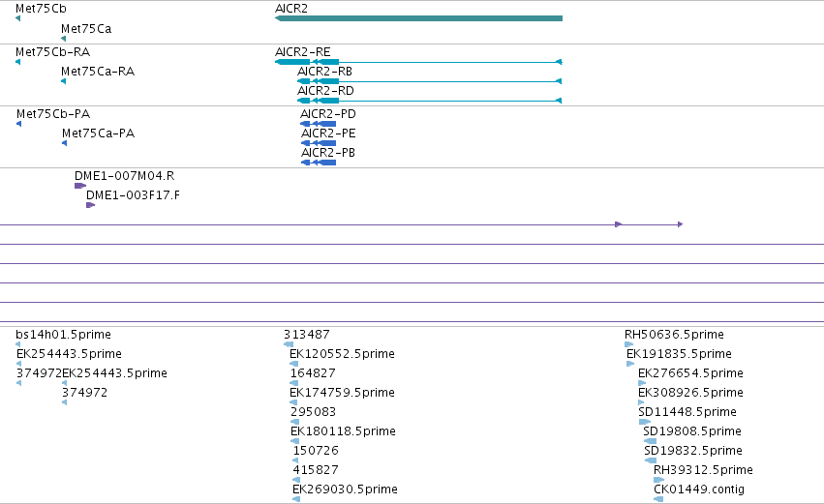824x504 pixels.
Task: Select the AICR2-RE transcript glyph
Action: (x=419, y=62)
